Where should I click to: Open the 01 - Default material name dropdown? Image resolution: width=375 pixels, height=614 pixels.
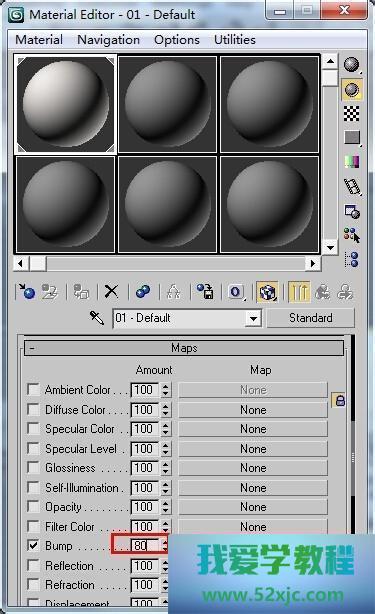[253, 318]
